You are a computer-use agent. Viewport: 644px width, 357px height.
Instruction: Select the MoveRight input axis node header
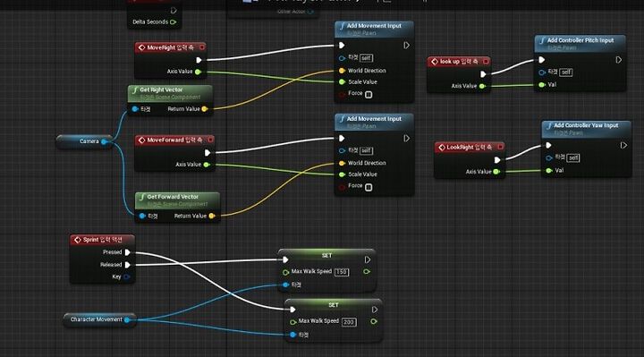pyautogui.click(x=171, y=47)
